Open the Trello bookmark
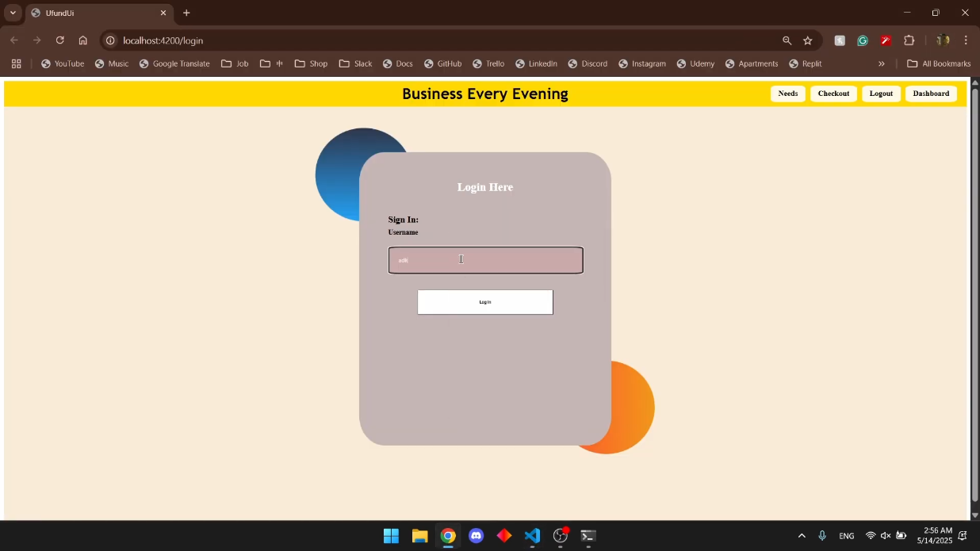Viewport: 980px width, 551px height. [x=488, y=63]
